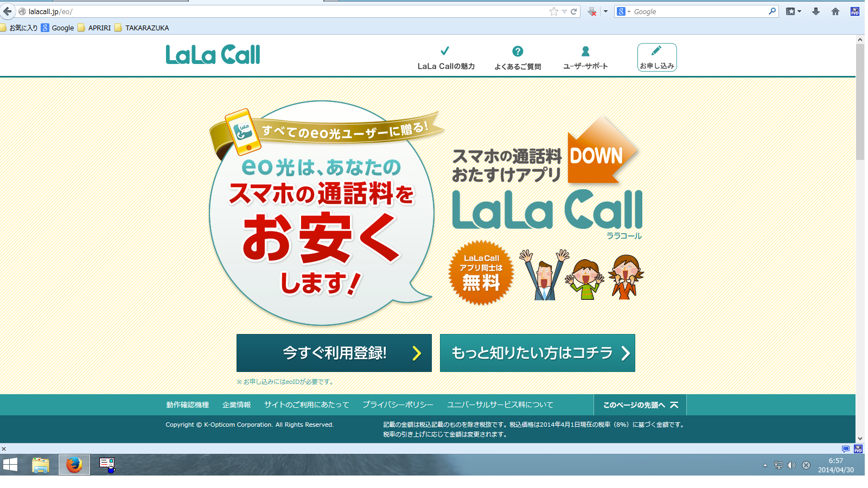Click the FVD toolbar extension icon
Image resolution: width=868 pixels, height=488 pixels.
855,11
